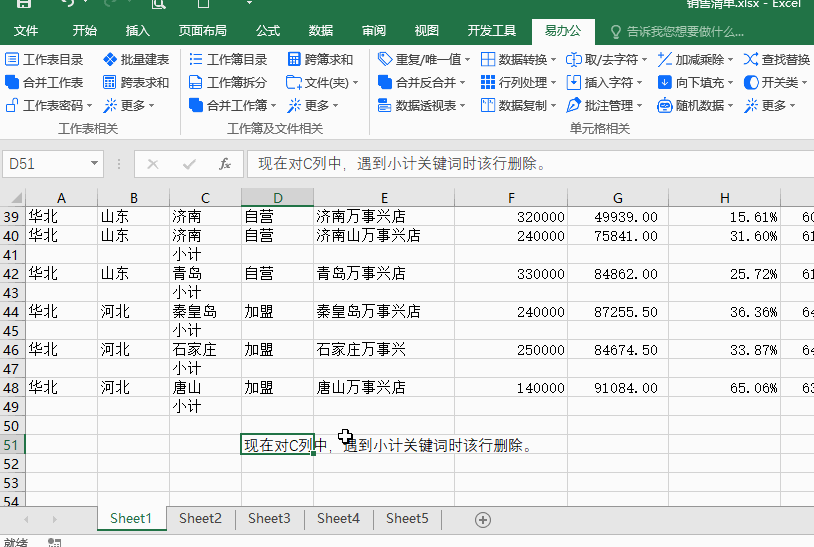Add a new sheet with the plus button
Image resolution: width=814 pixels, height=547 pixels.
[x=483, y=519]
